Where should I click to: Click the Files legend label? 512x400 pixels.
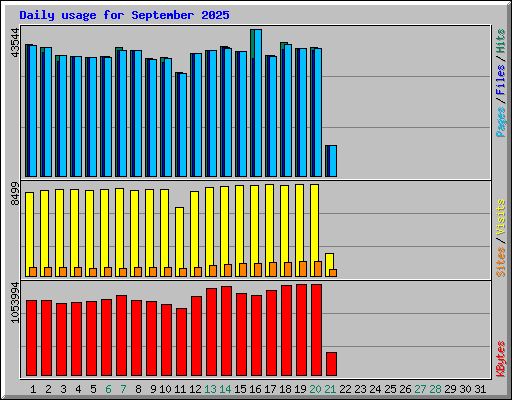point(501,80)
